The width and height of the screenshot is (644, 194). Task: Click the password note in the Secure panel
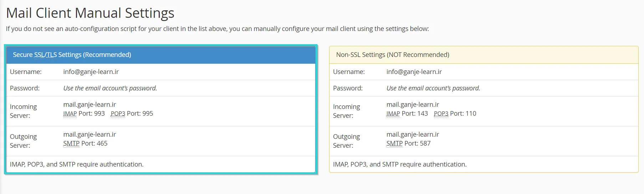(x=110, y=88)
